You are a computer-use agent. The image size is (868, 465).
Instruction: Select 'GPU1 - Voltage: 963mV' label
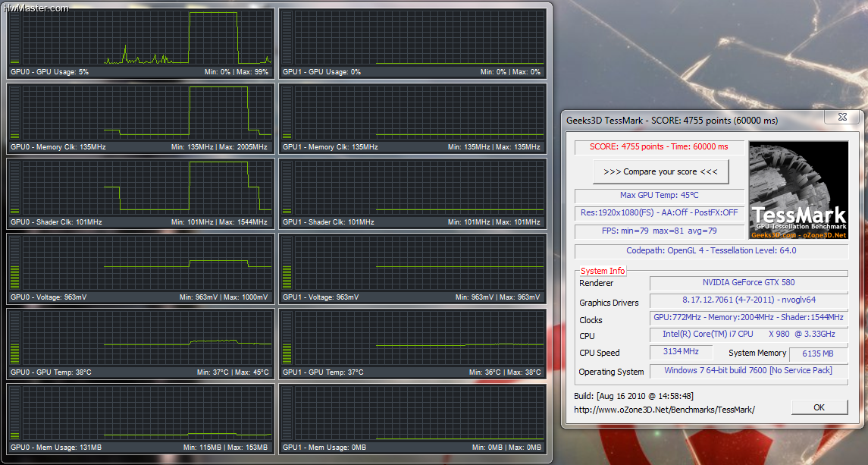tap(321, 297)
